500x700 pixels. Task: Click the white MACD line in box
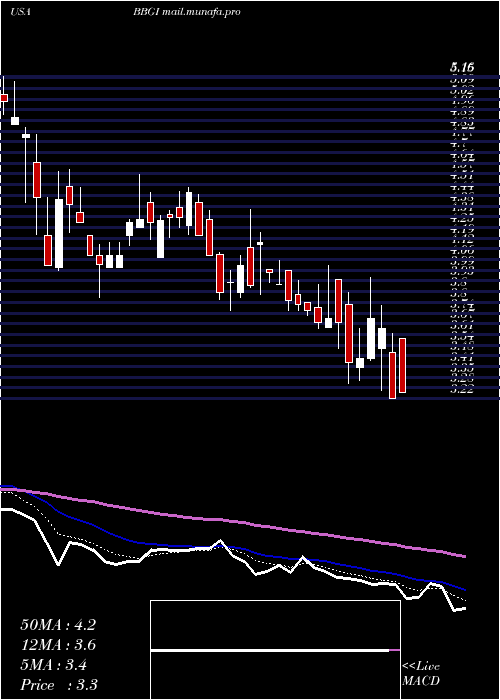coord(270,651)
